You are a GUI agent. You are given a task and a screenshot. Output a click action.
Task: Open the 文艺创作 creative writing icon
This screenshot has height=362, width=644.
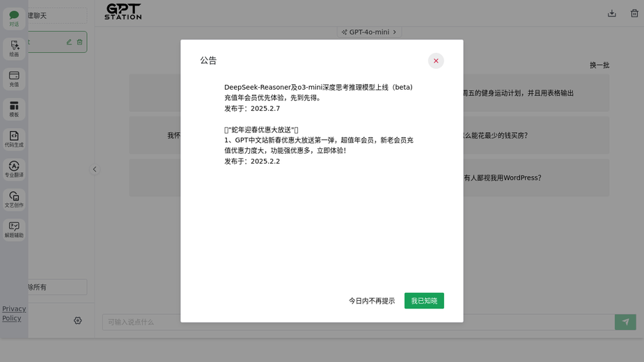tap(14, 200)
